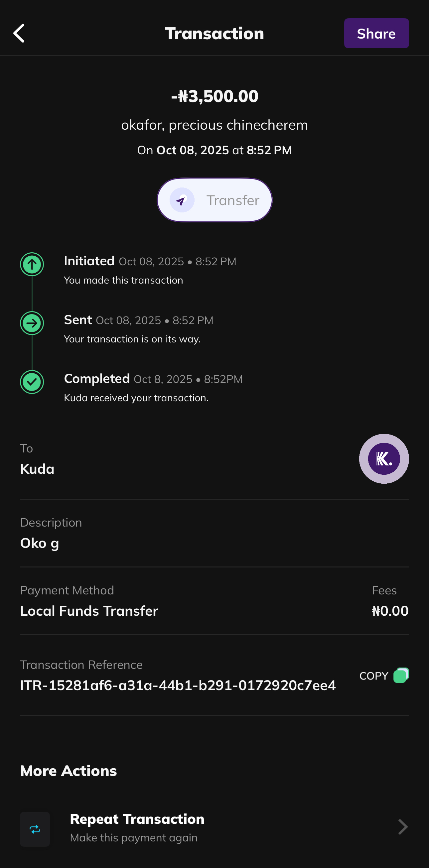
Task: Tap recipient name okafor, precious chinecherem
Action: tap(215, 125)
